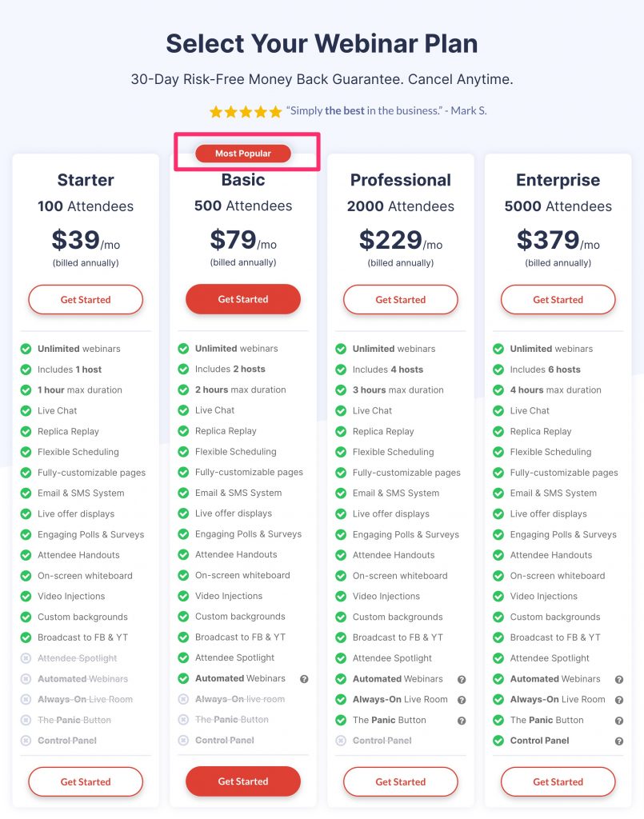Click help icon beside Basic Automated Webinars
Screen dimensions: 644x819
tap(304, 679)
